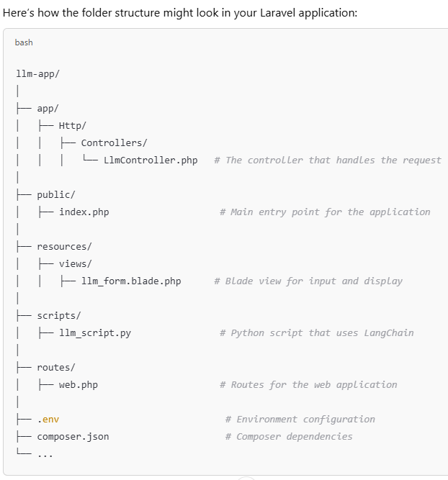Select the composer.json file name
Viewport: 448px width, 480px height.
tap(73, 437)
